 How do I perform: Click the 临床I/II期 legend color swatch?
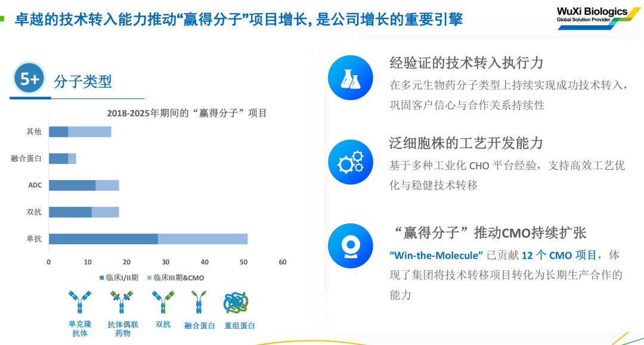click(101, 278)
